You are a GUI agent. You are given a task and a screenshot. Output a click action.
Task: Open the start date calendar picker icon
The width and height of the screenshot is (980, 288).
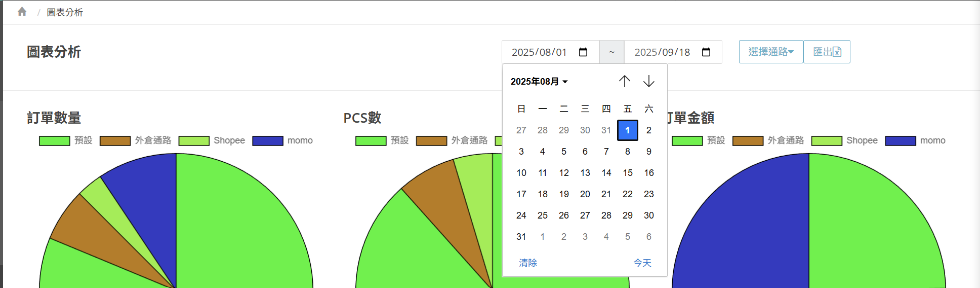pos(583,52)
